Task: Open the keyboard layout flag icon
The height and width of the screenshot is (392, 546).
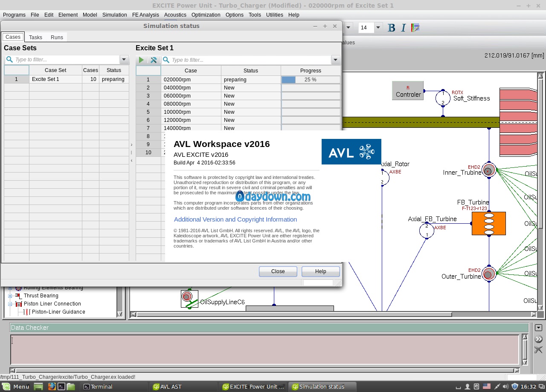Action: 487,386
